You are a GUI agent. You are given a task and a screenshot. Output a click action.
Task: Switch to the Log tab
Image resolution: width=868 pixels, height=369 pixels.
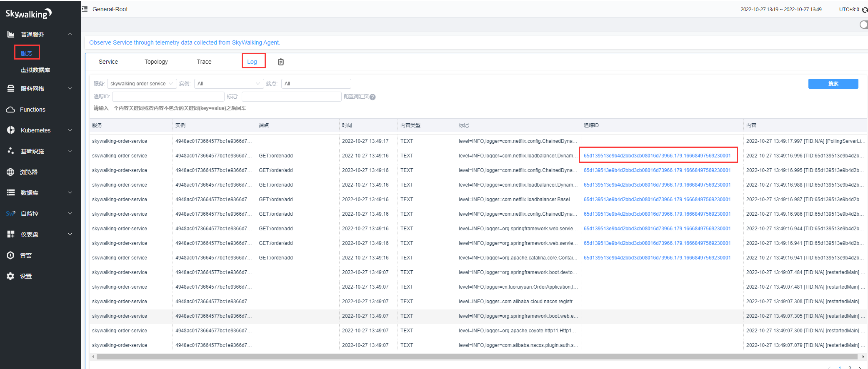252,62
